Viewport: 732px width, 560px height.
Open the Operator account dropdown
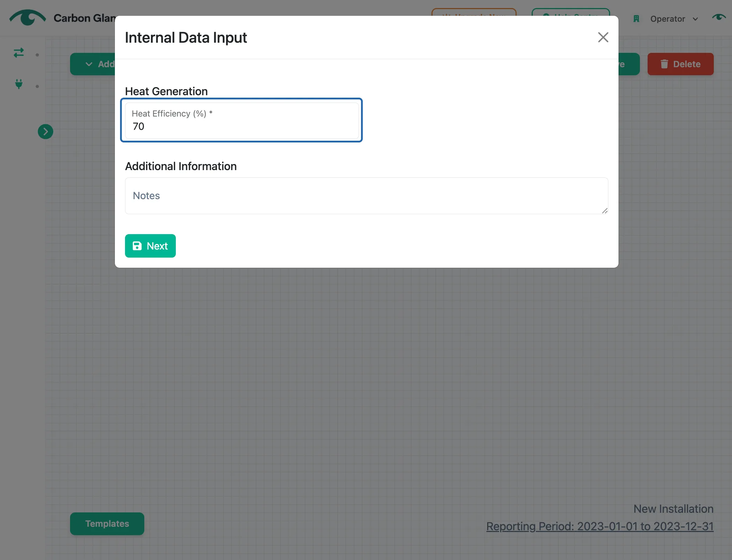point(674,19)
